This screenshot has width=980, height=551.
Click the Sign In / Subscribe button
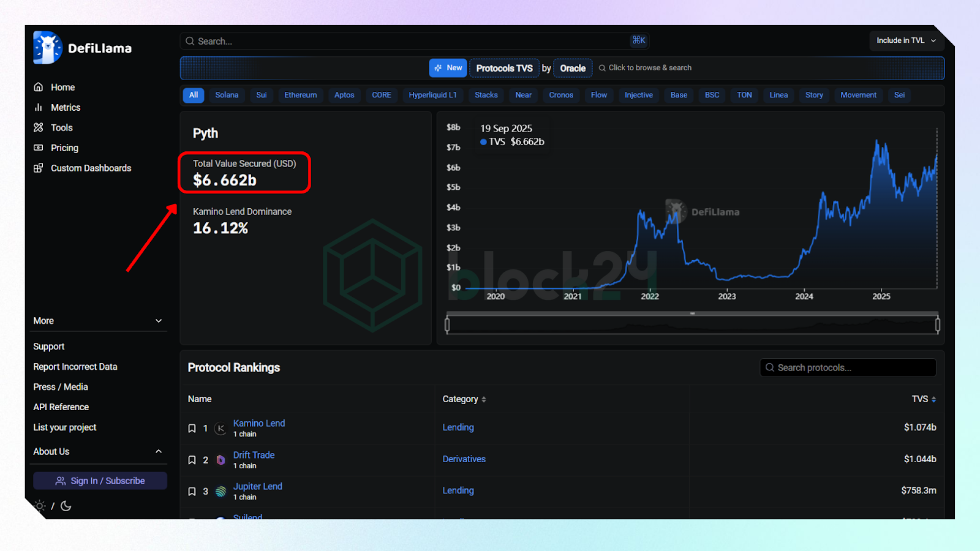coord(100,481)
